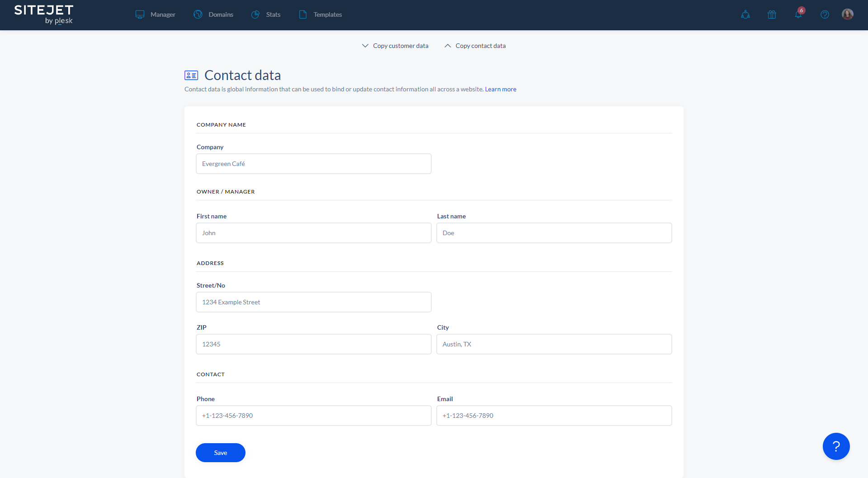868x478 pixels.
Task: Open the floating blue help bubble
Action: coord(836,446)
